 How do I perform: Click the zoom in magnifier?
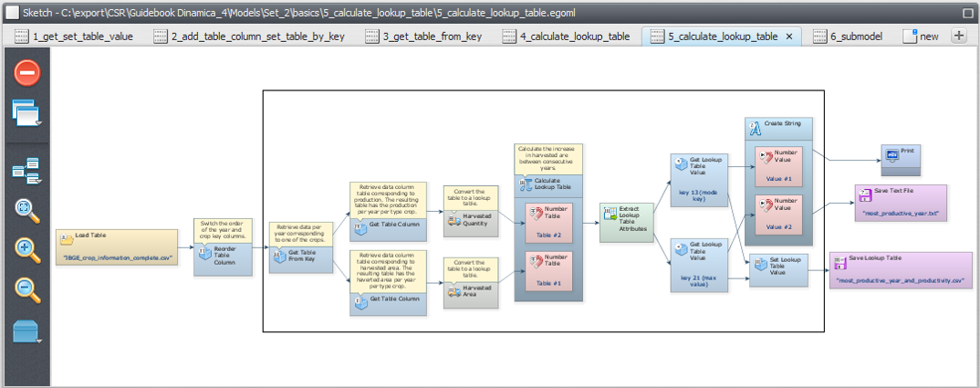click(27, 249)
